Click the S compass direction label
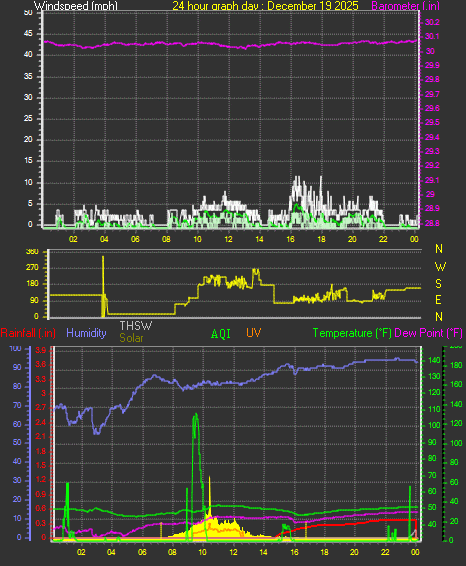This screenshot has height=566, width=466. [439, 284]
